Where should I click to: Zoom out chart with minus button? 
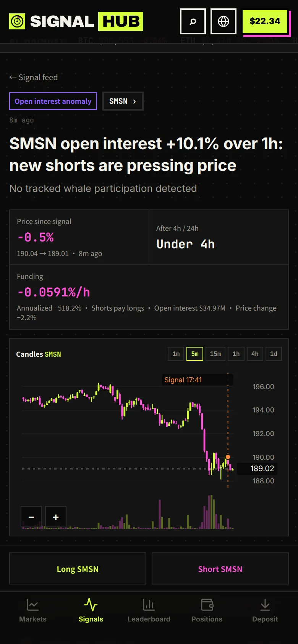tap(31, 517)
